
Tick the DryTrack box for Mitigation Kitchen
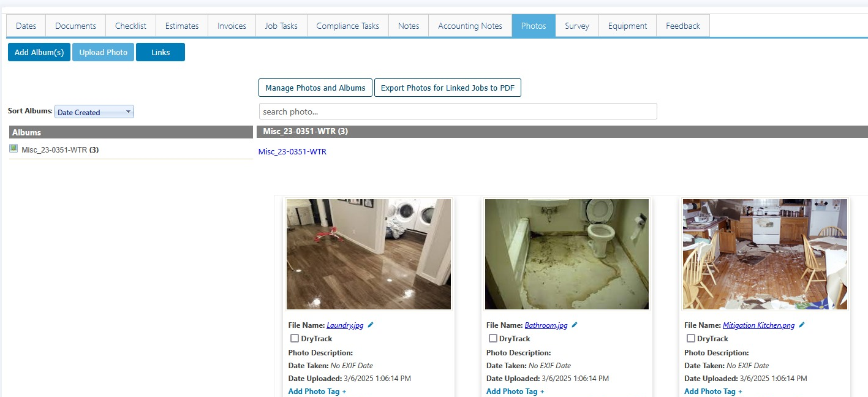point(691,338)
